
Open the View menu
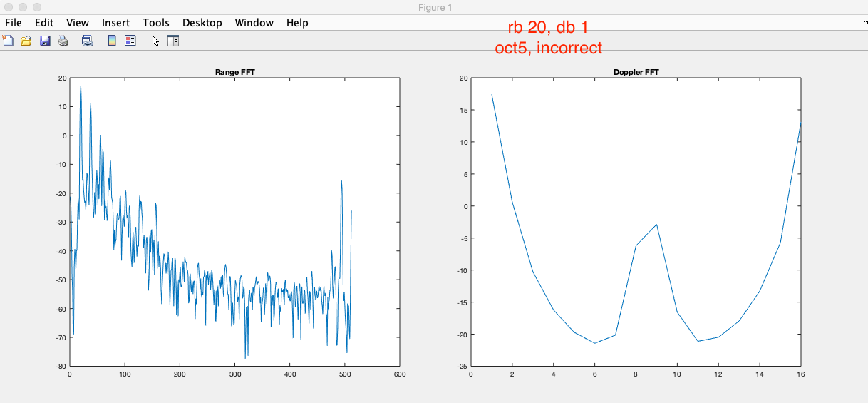coord(78,22)
